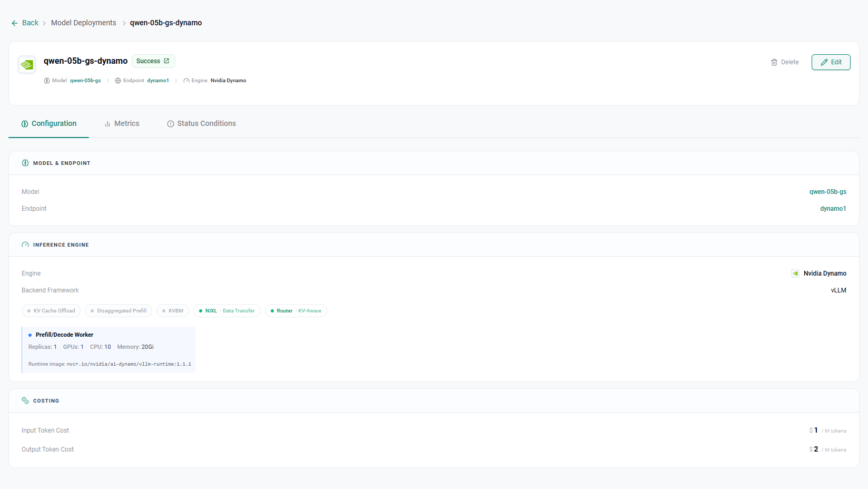Click the vllm-runtime:1.1.1 runtime image path
Image resolution: width=868 pixels, height=489 pixels.
pyautogui.click(x=129, y=364)
